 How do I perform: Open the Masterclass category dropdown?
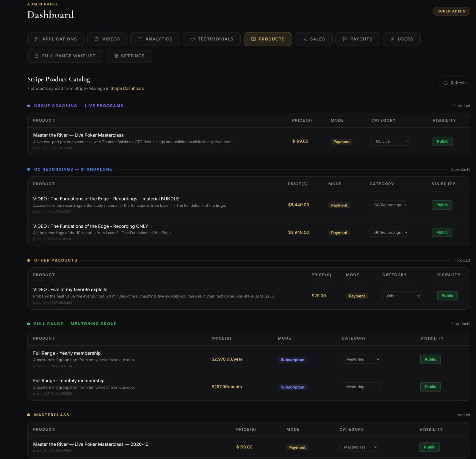[x=358, y=447]
